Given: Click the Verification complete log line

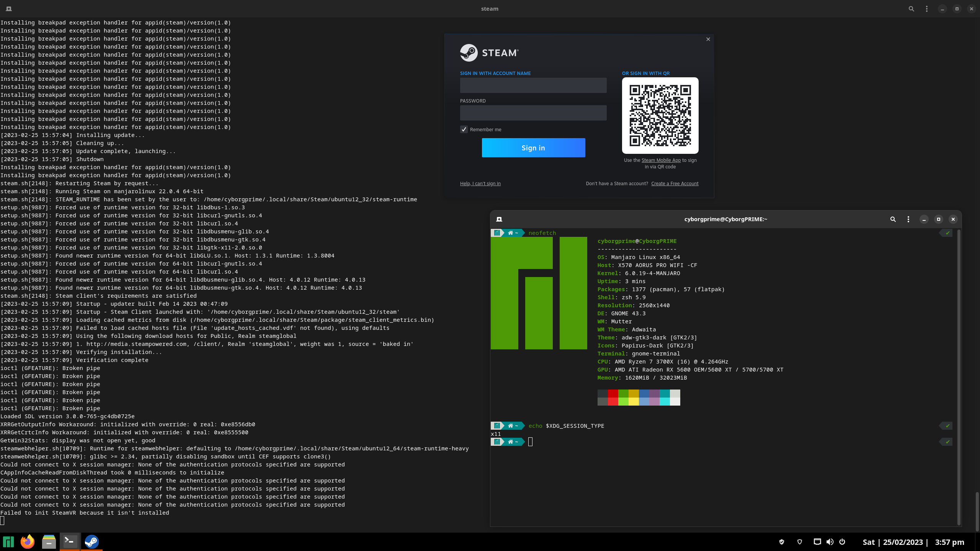Looking at the screenshot, I should point(74,360).
